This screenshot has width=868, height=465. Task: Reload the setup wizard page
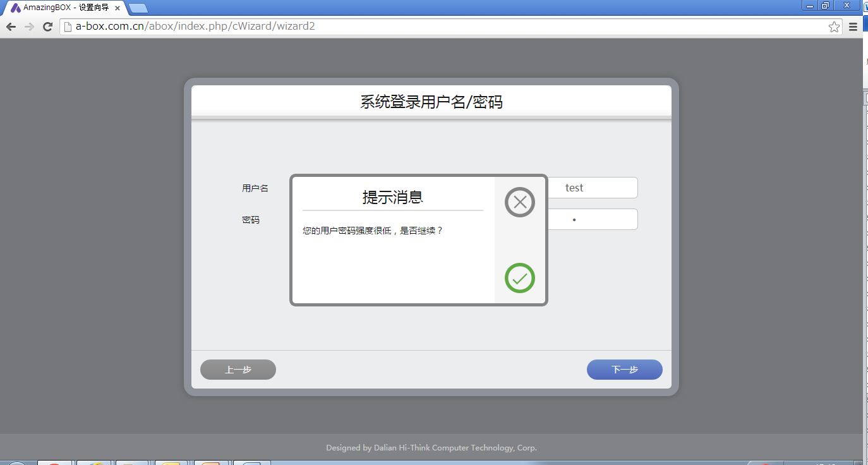tap(47, 27)
